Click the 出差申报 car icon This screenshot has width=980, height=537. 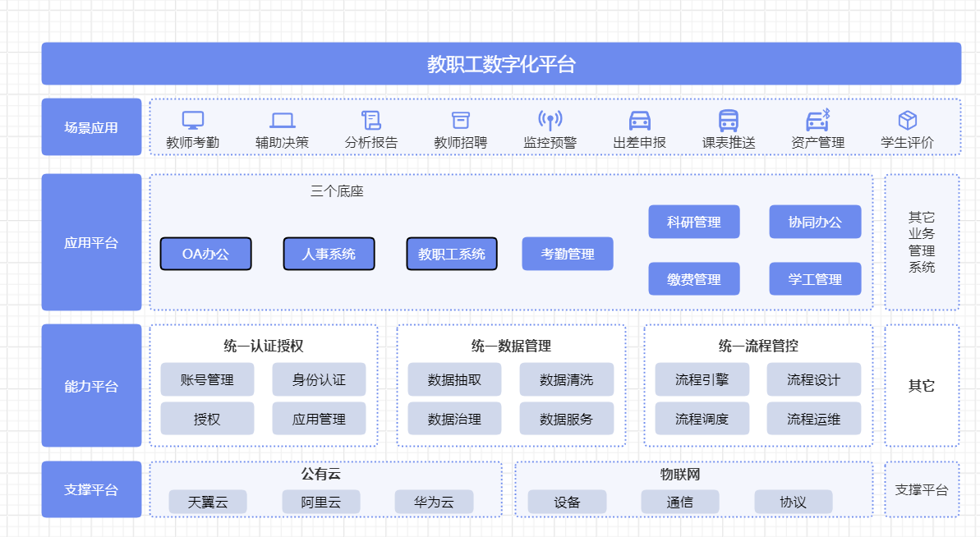(x=638, y=120)
